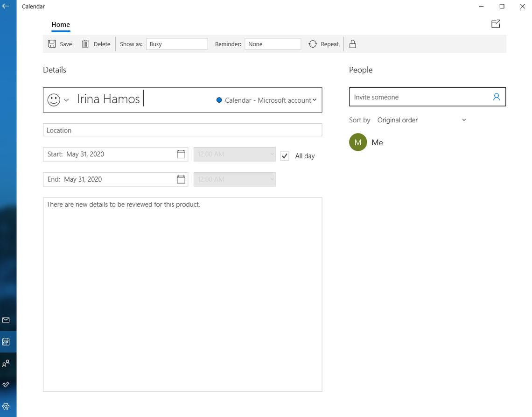Viewport: 532px width, 417px height.
Task: Switch to Calendar in the sidebar
Action: 6,342
